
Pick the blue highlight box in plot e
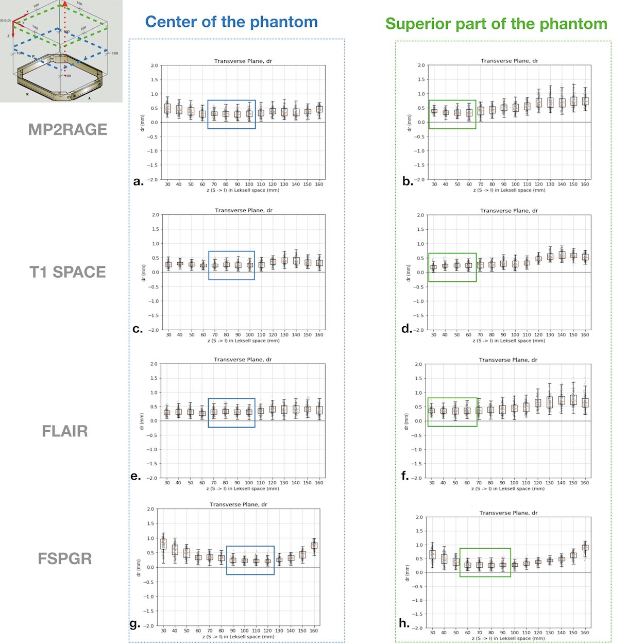pyautogui.click(x=231, y=413)
